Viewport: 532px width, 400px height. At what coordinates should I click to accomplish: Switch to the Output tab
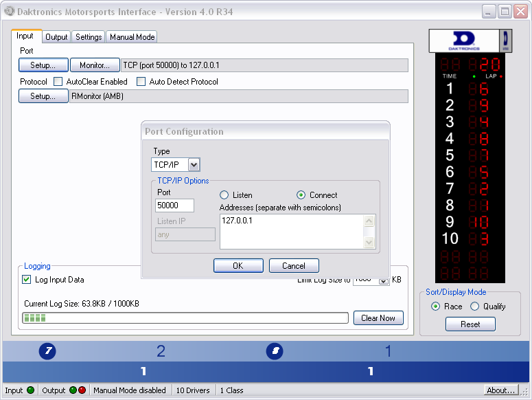pos(56,37)
